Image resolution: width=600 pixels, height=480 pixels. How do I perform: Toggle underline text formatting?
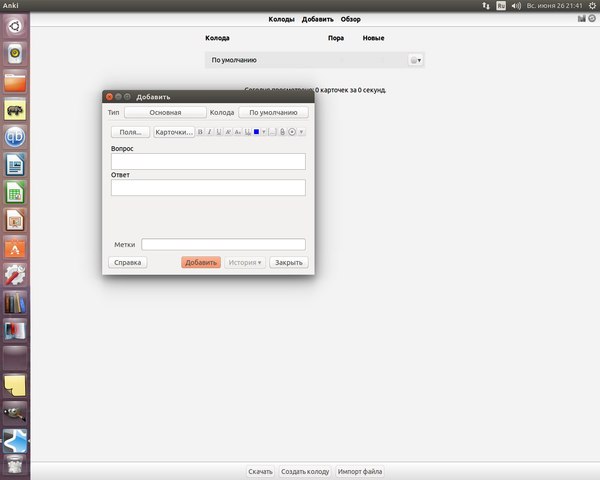[x=218, y=132]
